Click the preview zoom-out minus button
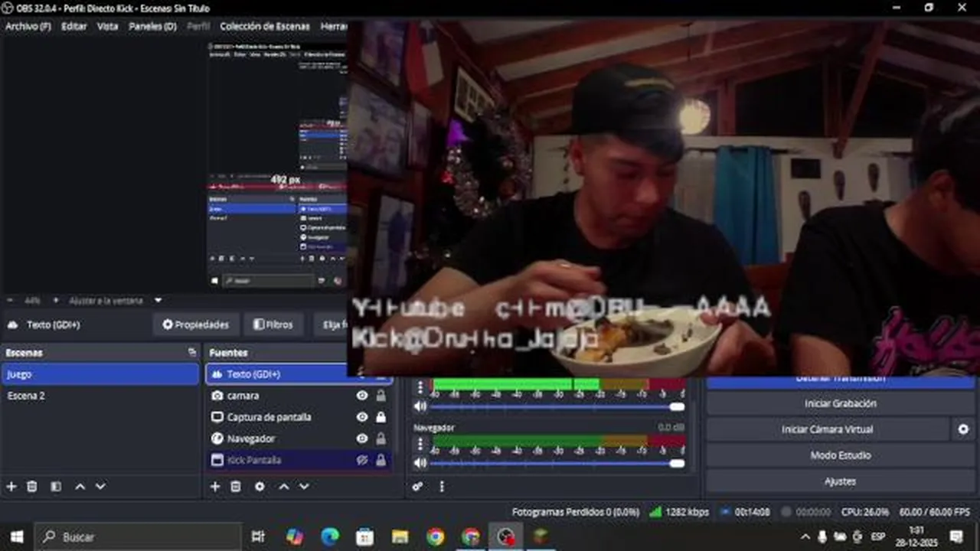This screenshot has height=551, width=980. tap(11, 301)
